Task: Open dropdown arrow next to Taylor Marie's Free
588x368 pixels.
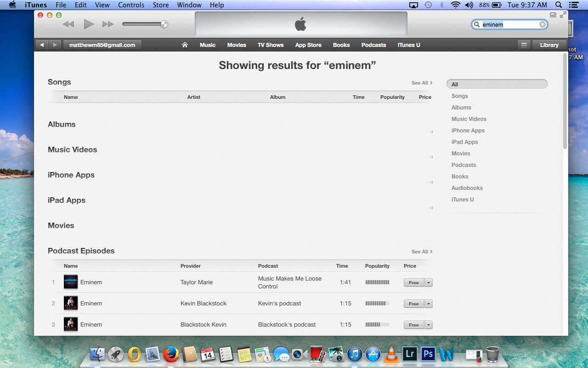Action: pos(429,282)
